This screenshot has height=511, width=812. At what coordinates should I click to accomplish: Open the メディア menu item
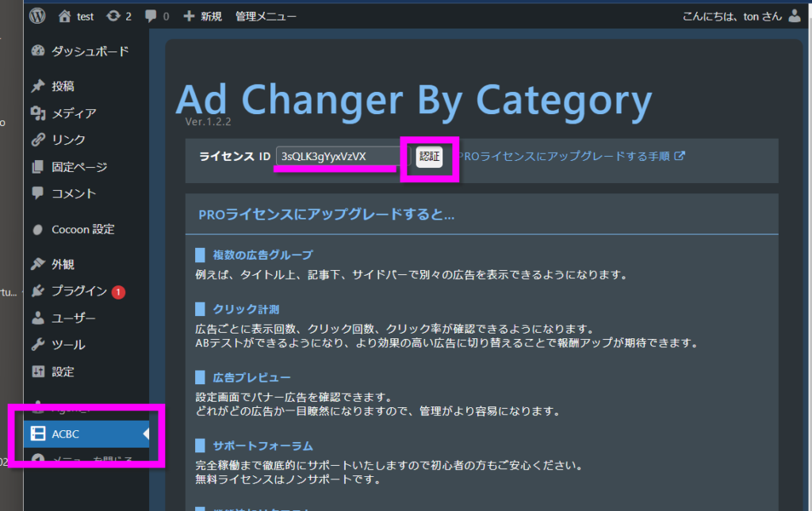pyautogui.click(x=73, y=113)
